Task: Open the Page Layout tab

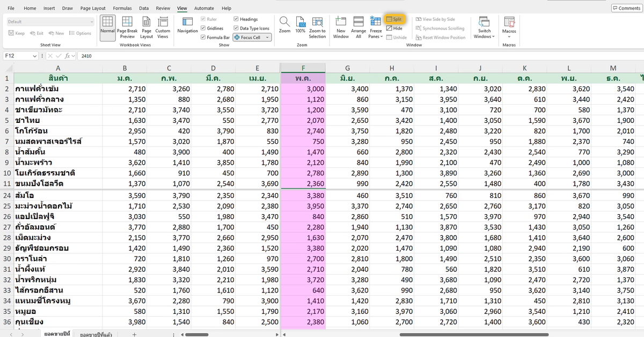Action: (93, 8)
